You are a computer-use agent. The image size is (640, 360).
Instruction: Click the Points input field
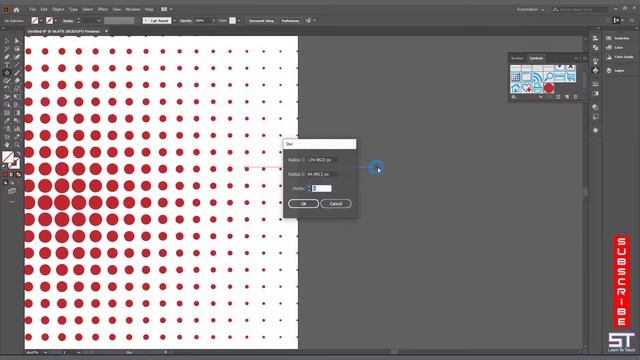(x=322, y=188)
